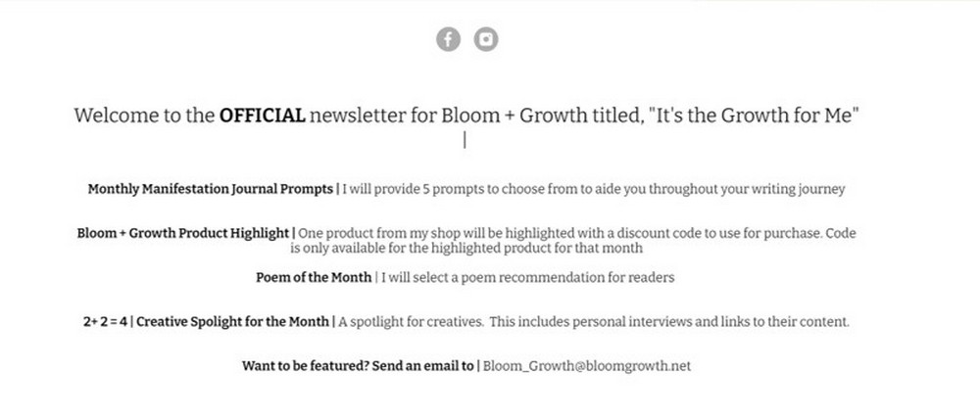This screenshot has width=980, height=420.
Task: Click "Welcome to the" at heading start
Action: (x=144, y=116)
